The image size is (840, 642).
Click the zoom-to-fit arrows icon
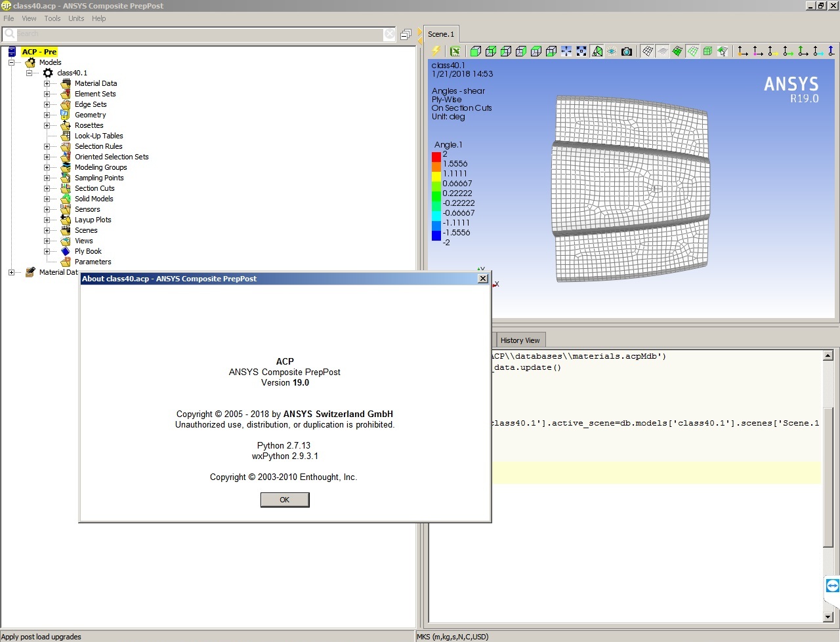[x=566, y=51]
